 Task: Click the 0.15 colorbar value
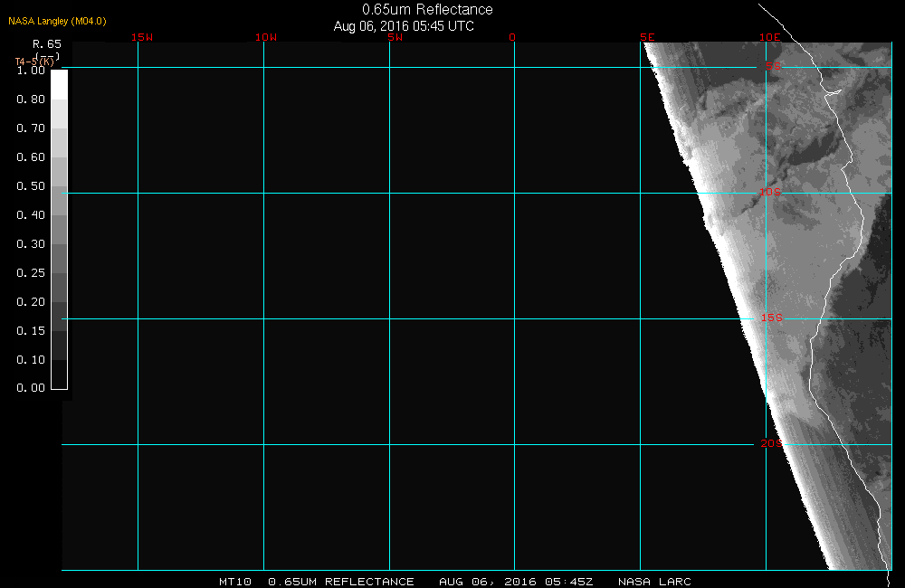(31, 331)
